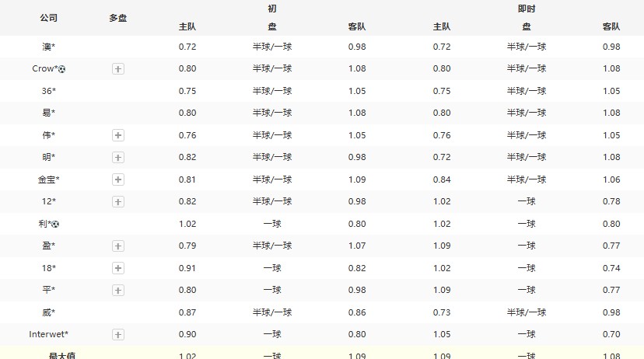Expand multiple handicaps for the 18* row
644x359 pixels.
(x=118, y=268)
